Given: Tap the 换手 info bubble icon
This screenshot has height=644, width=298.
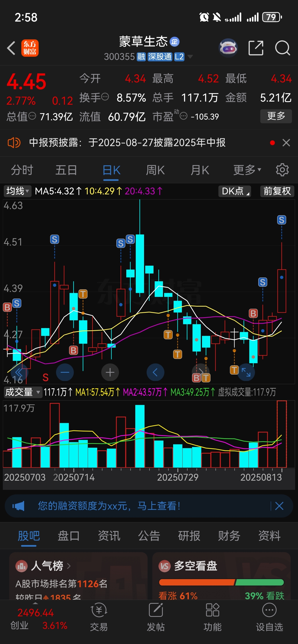Looking at the screenshot, I should [105, 97].
